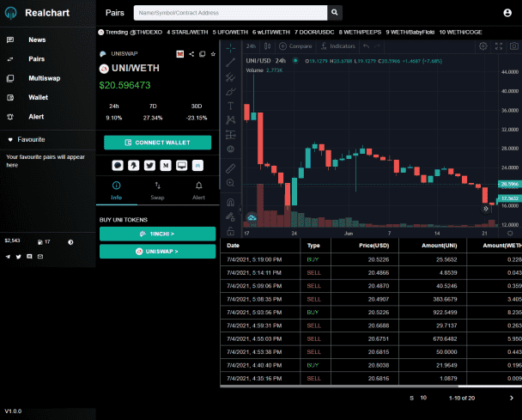Select the prediction and measurement tool
The width and height of the screenshot is (522, 420).
click(x=230, y=135)
